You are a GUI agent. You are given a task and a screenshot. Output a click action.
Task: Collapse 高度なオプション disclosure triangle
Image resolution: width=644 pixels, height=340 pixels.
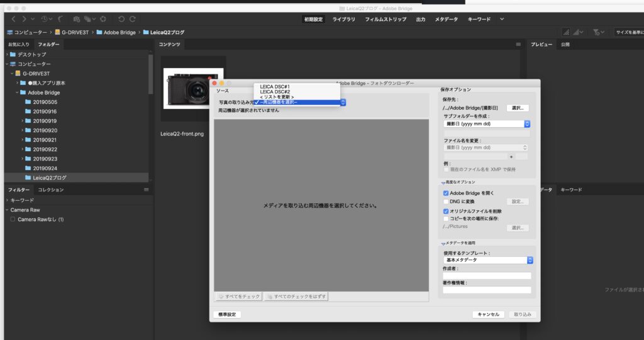(443, 183)
